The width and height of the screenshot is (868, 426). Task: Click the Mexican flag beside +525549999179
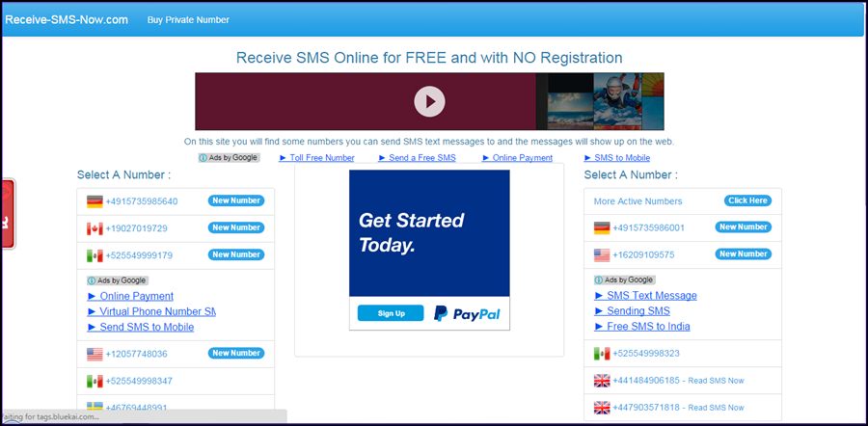(95, 255)
